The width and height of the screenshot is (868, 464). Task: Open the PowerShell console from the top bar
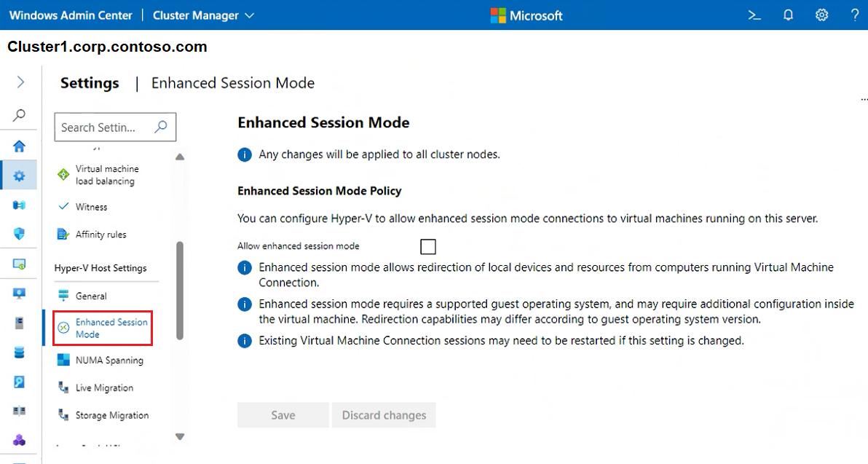754,15
